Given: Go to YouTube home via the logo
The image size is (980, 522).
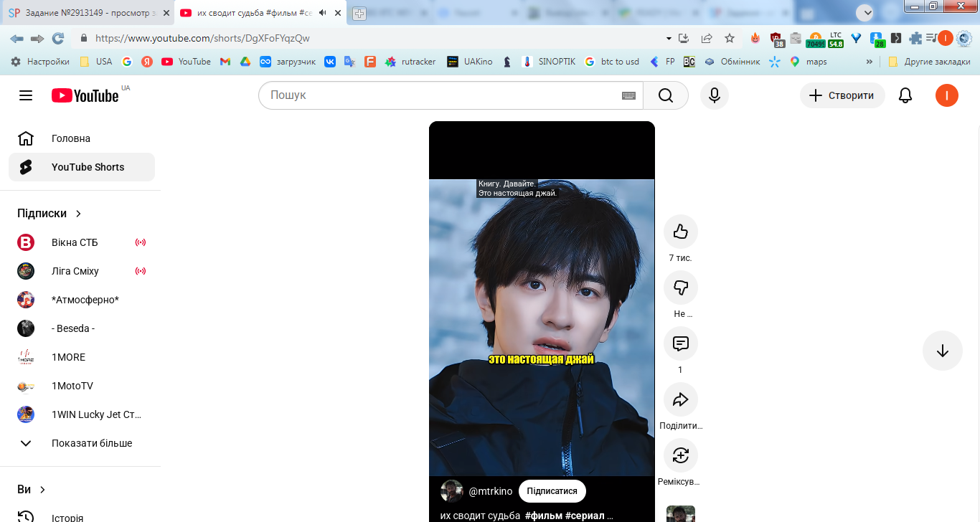Looking at the screenshot, I should 85,95.
